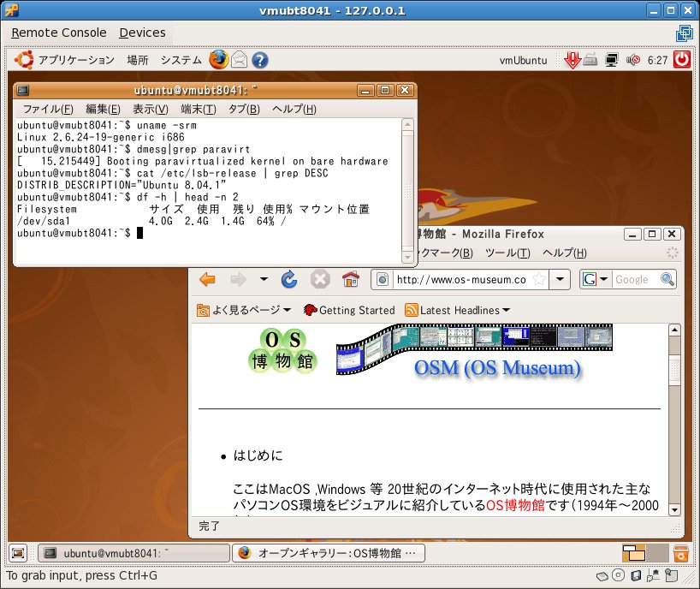Click the terminal window menu icon
700x589 pixels.
click(23, 91)
